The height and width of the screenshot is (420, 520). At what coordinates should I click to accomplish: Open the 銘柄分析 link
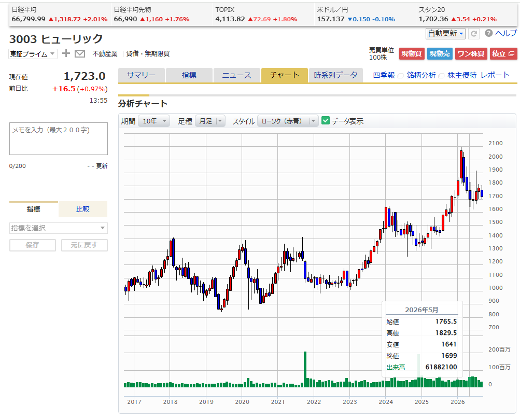pyautogui.click(x=421, y=75)
